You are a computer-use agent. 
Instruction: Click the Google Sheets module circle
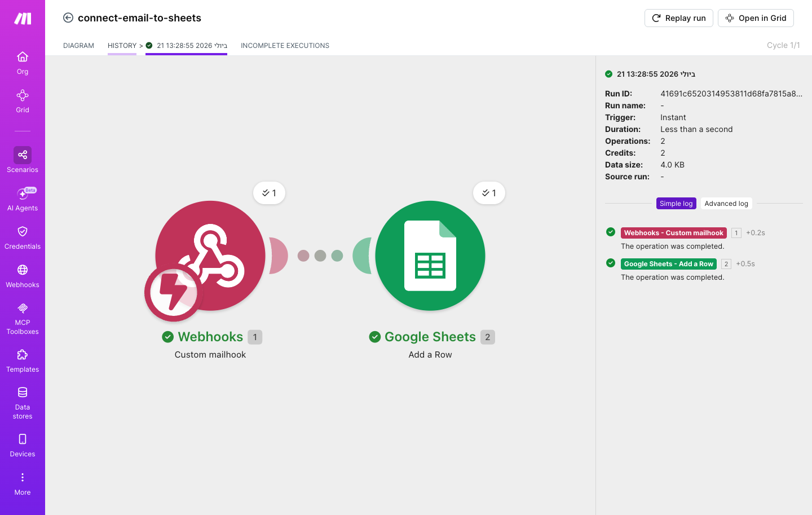pos(430,256)
